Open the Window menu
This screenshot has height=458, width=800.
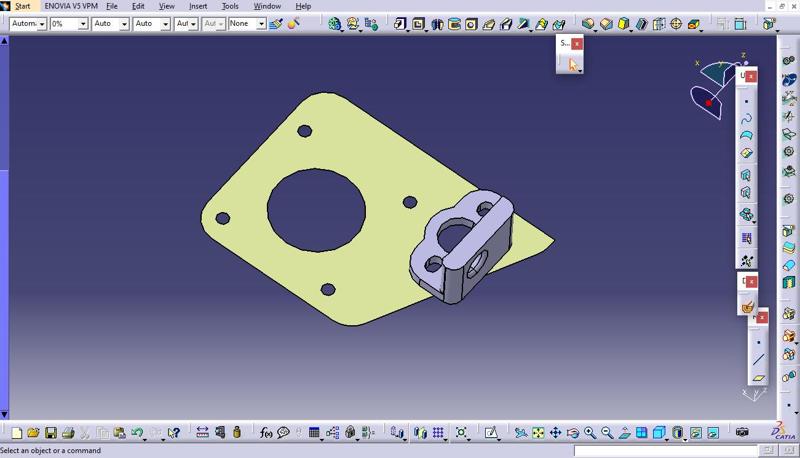click(x=267, y=6)
